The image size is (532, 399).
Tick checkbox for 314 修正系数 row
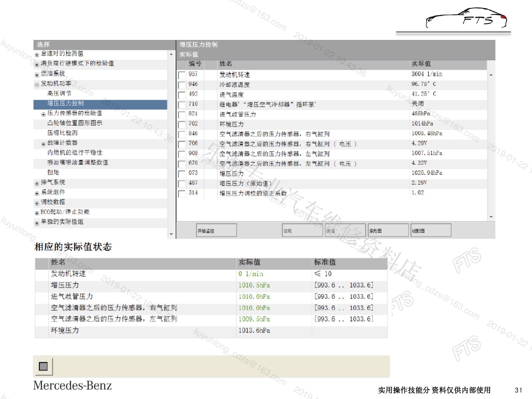tap(182, 194)
